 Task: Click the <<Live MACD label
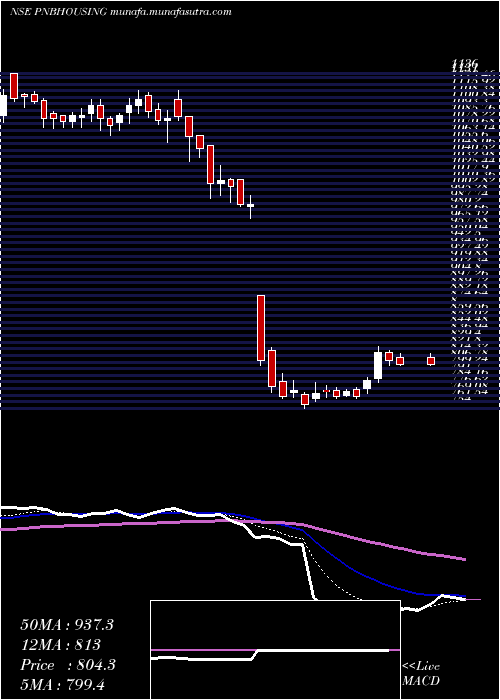421,674
